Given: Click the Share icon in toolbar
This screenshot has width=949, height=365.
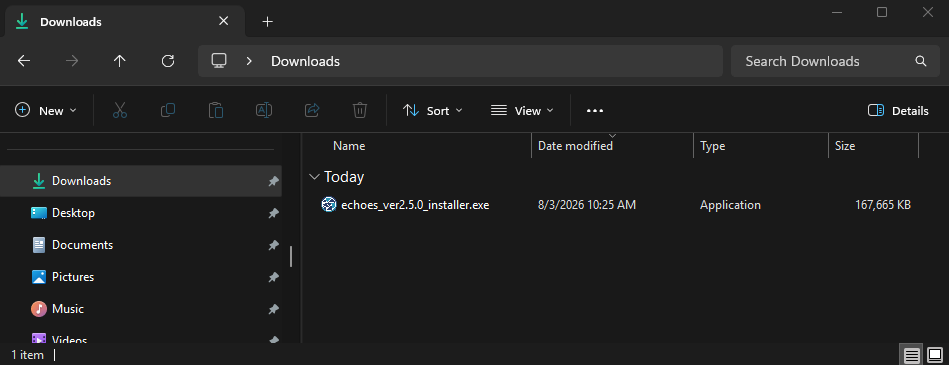Looking at the screenshot, I should (312, 111).
